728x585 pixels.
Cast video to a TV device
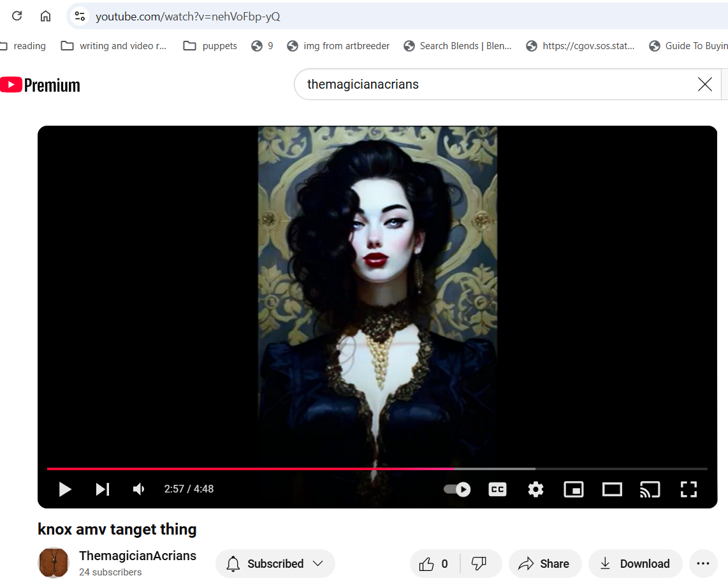click(x=650, y=489)
